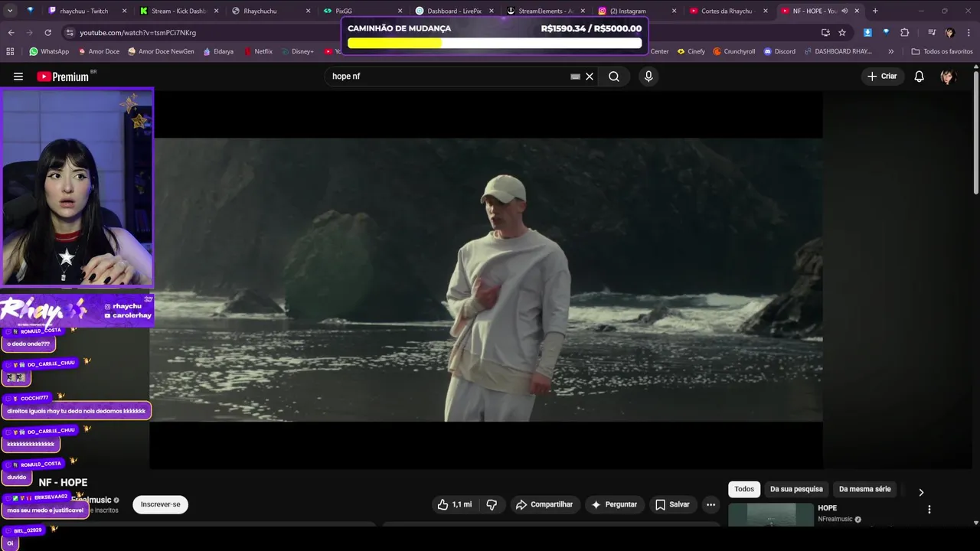Dislike the video with thumbs down
Screen dimensions: 980x551
[x=492, y=504]
